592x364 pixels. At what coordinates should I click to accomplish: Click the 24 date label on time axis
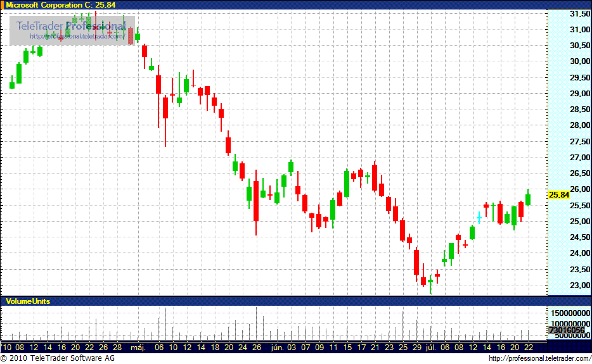coord(242,348)
